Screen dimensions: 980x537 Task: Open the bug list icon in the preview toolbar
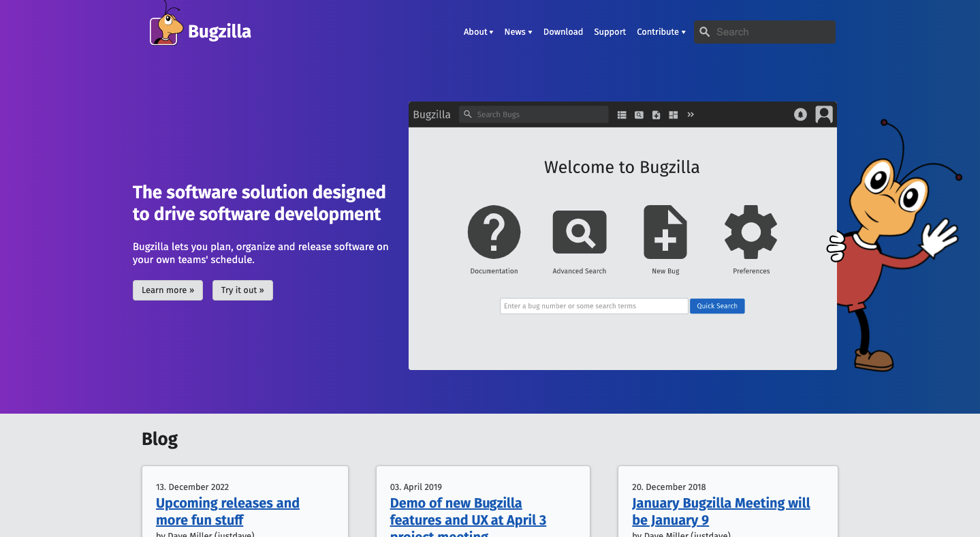tap(622, 115)
